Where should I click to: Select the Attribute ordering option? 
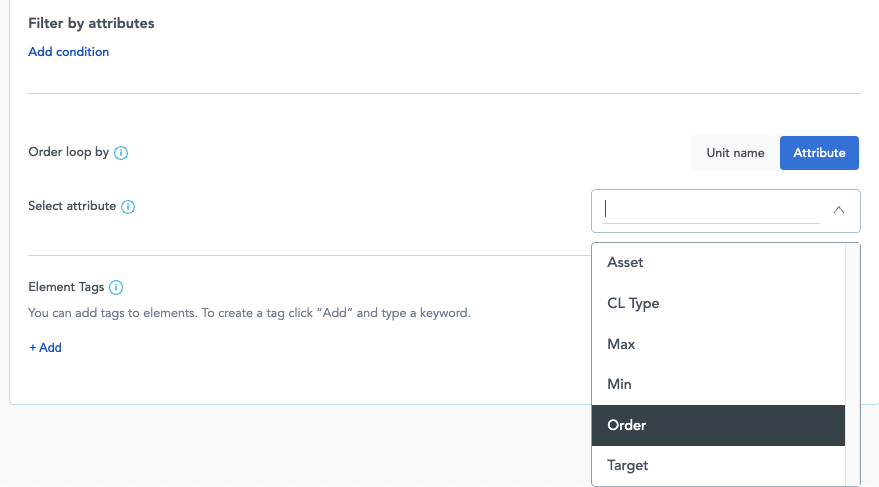point(819,153)
